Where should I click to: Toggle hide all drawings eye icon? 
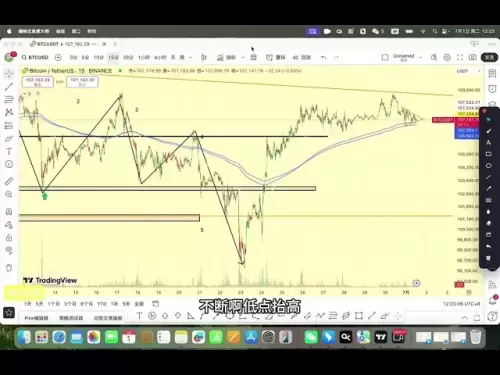pyautogui.click(x=9, y=250)
